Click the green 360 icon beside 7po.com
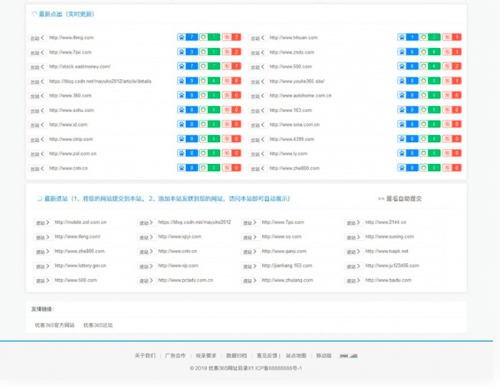 coord(203,52)
